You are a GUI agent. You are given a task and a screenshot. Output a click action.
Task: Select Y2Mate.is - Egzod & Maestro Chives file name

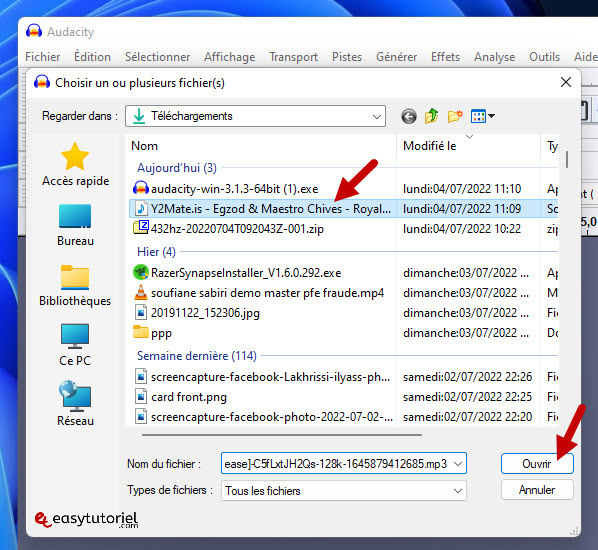click(x=271, y=209)
